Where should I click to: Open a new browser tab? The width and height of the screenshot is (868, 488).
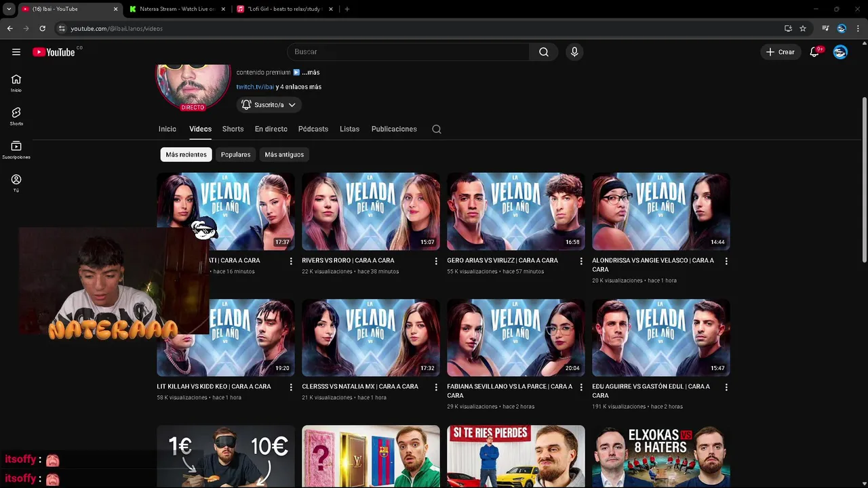[x=347, y=9]
